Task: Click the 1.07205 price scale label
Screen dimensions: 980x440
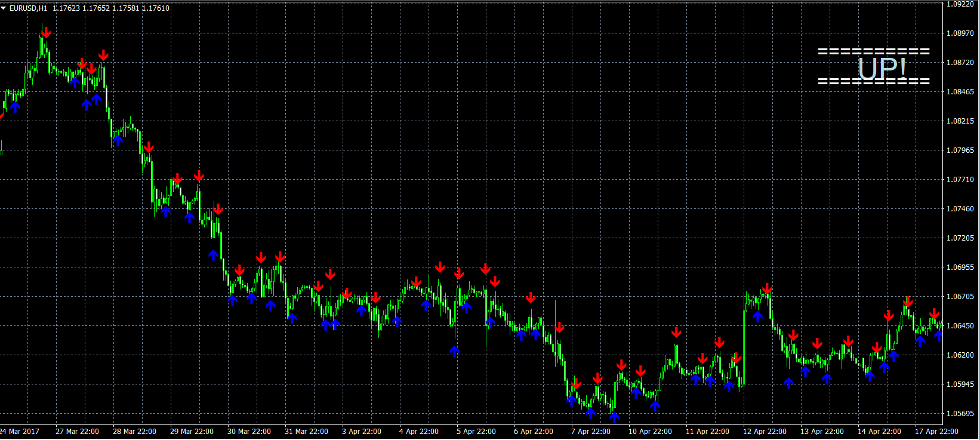Action: 960,238
